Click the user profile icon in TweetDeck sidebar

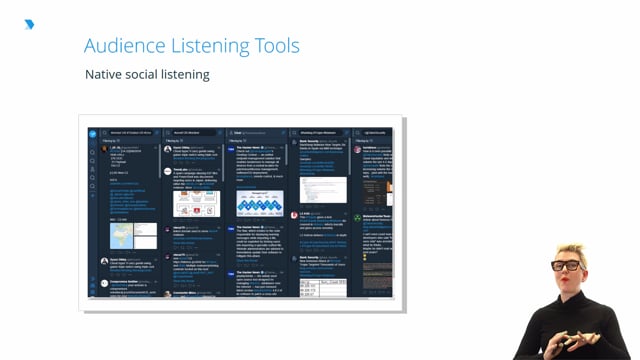(93, 169)
